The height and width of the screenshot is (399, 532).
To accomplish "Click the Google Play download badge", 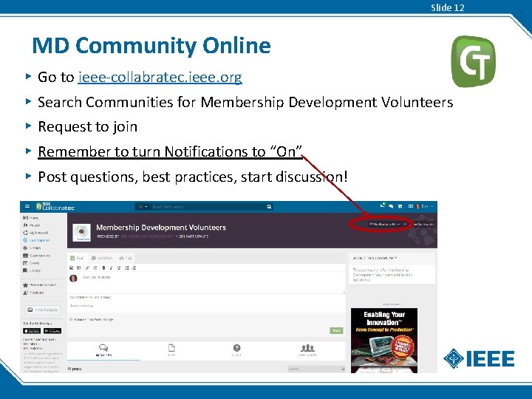I will [52, 331].
